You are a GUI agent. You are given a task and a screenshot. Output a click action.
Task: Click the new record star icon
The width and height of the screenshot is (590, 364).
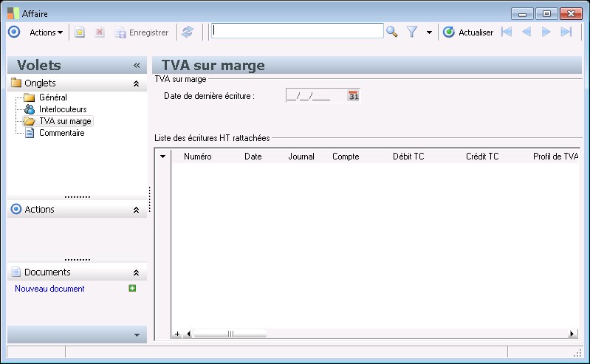click(x=80, y=32)
